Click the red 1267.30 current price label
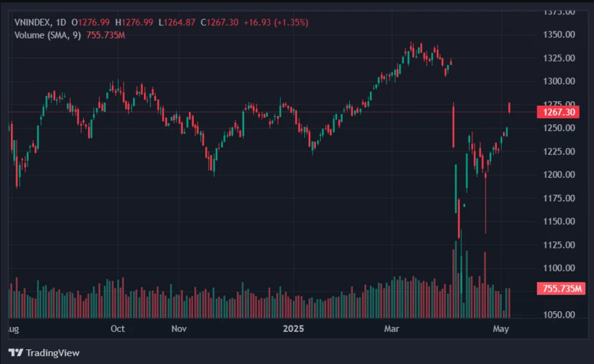The image size is (594, 364). tap(558, 112)
